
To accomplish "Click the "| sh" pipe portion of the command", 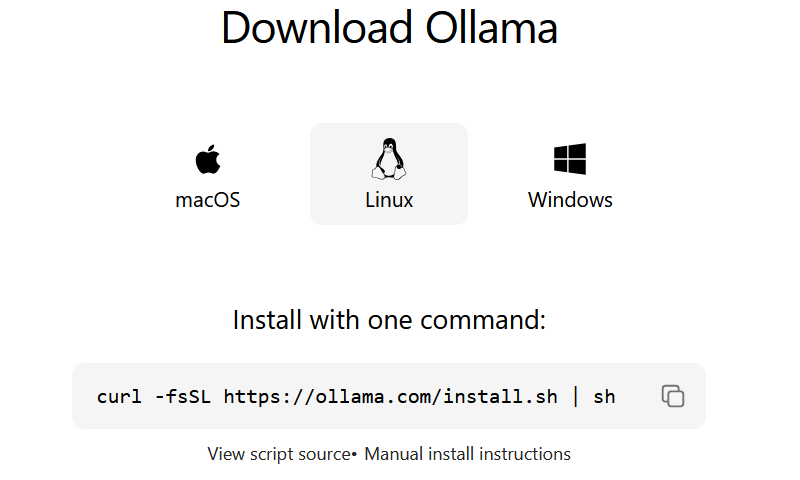I will click(595, 397).
